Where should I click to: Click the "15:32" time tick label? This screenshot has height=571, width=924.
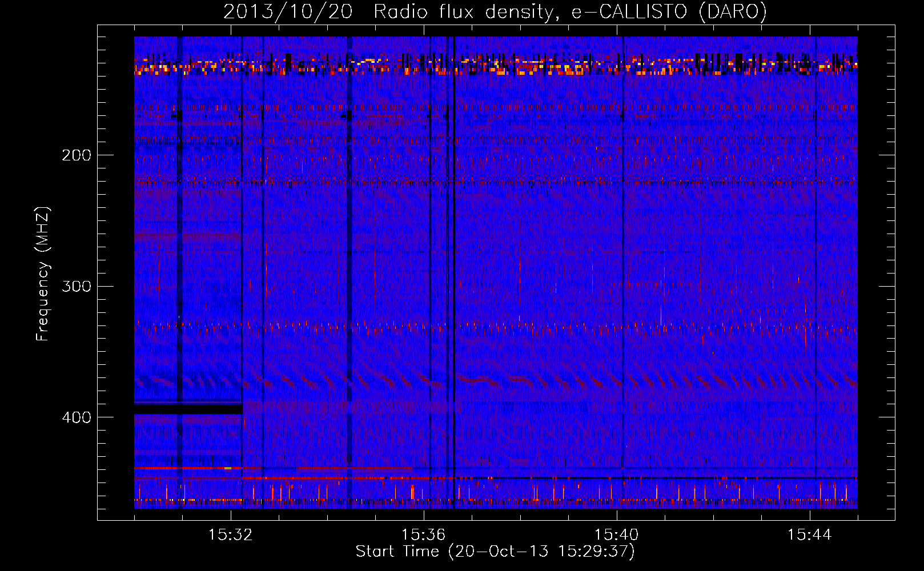(231, 535)
